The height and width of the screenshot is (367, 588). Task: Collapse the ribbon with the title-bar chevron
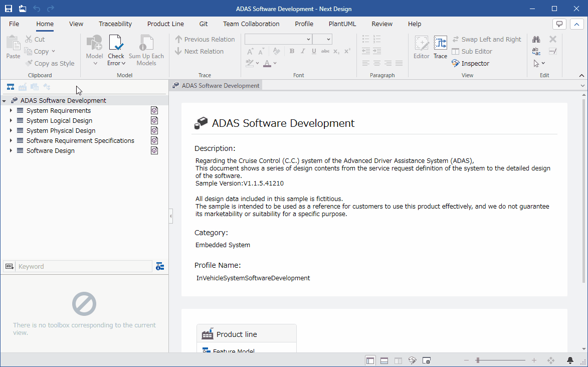(x=577, y=24)
